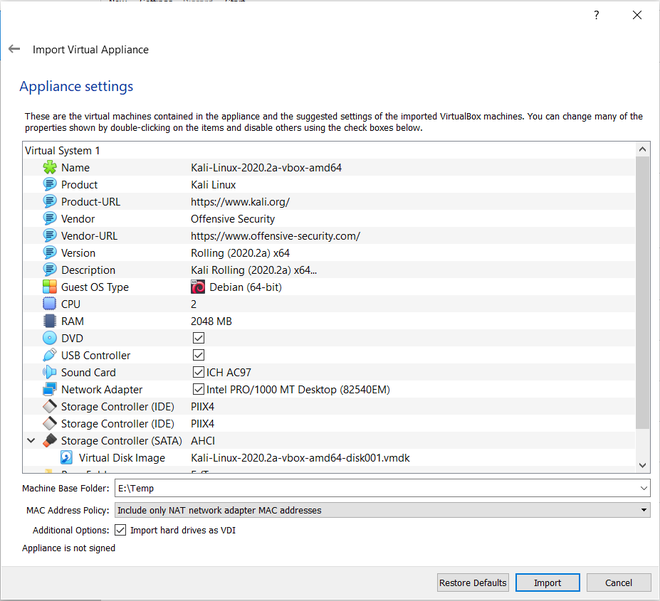Click the green Name row icon

pyautogui.click(x=50, y=168)
